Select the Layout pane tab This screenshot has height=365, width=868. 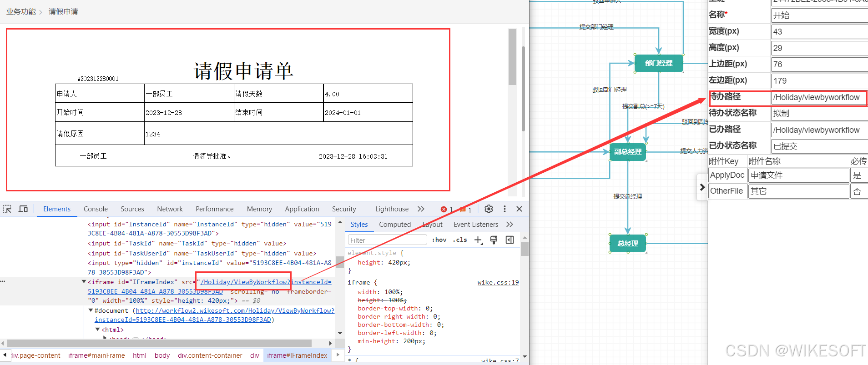click(432, 225)
